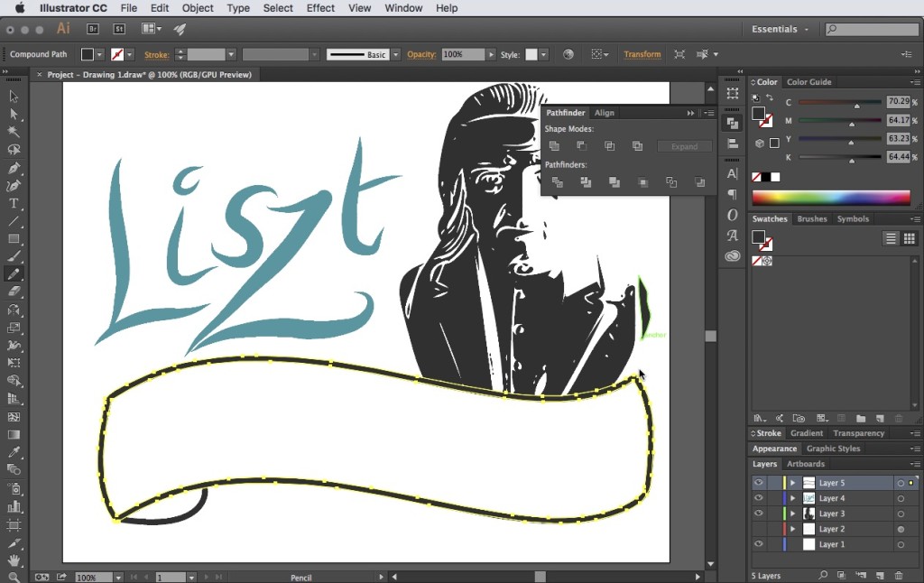Select the Magic Wand tool
Screen dimensions: 924x583
(14, 132)
